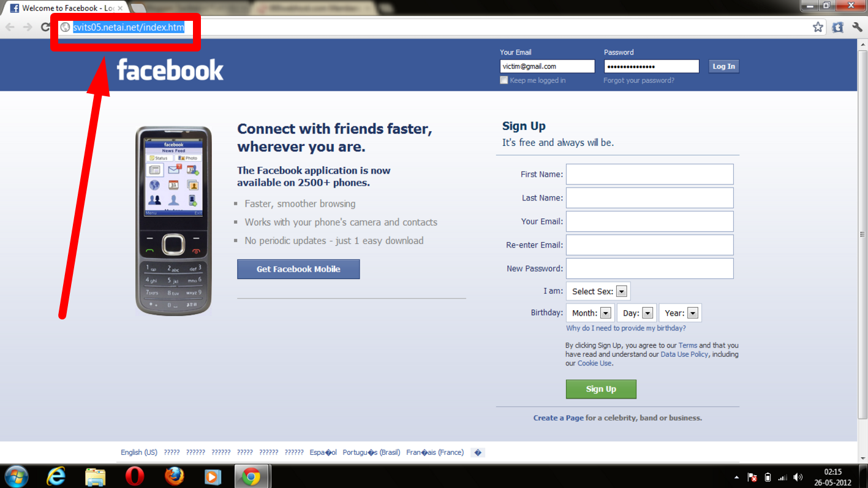
Task: Select the Welcome to Facebook tab
Action: coord(66,8)
